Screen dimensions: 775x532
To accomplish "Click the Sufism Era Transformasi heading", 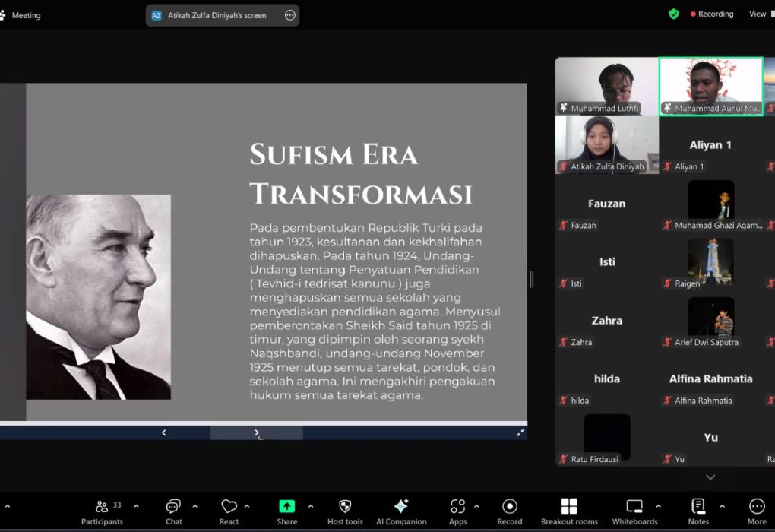I will (x=360, y=173).
